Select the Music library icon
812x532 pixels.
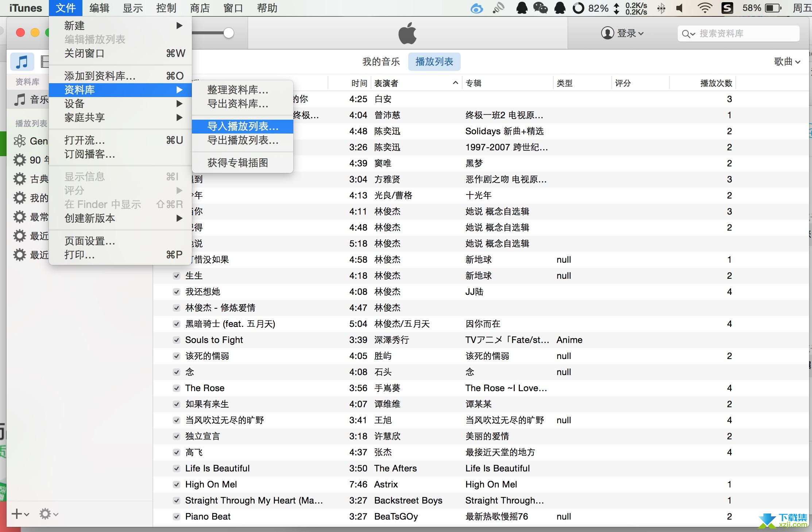click(22, 61)
